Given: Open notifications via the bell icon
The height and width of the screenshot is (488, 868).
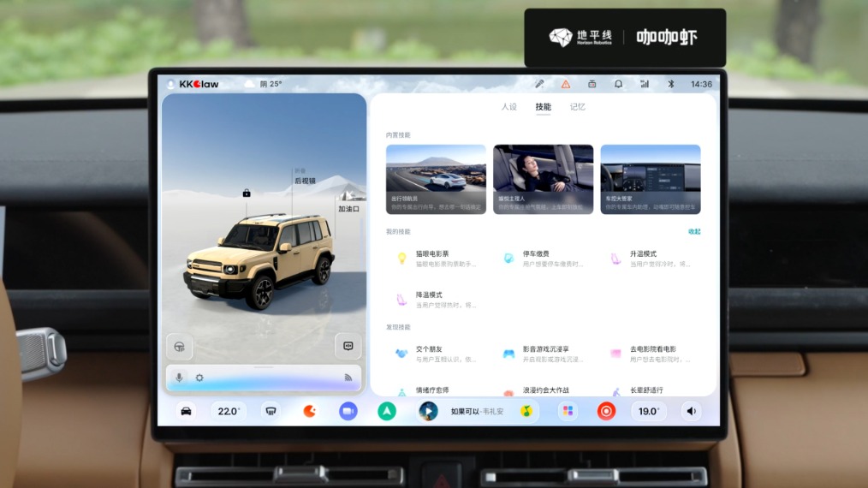Looking at the screenshot, I should [x=618, y=84].
